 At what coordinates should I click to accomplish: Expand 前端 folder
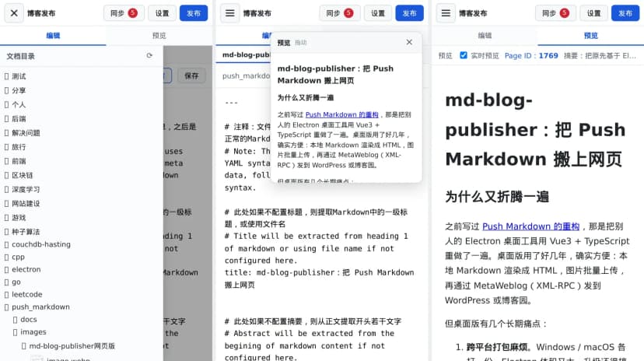pos(19,161)
